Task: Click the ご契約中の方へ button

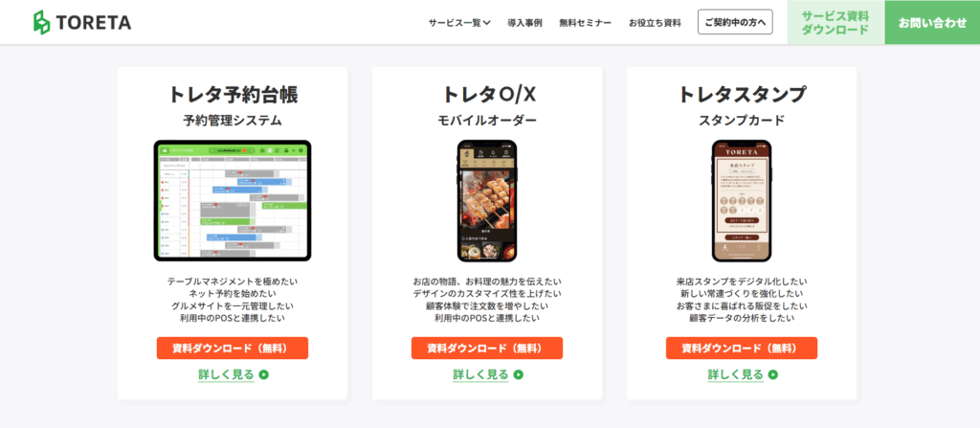Action: click(735, 22)
